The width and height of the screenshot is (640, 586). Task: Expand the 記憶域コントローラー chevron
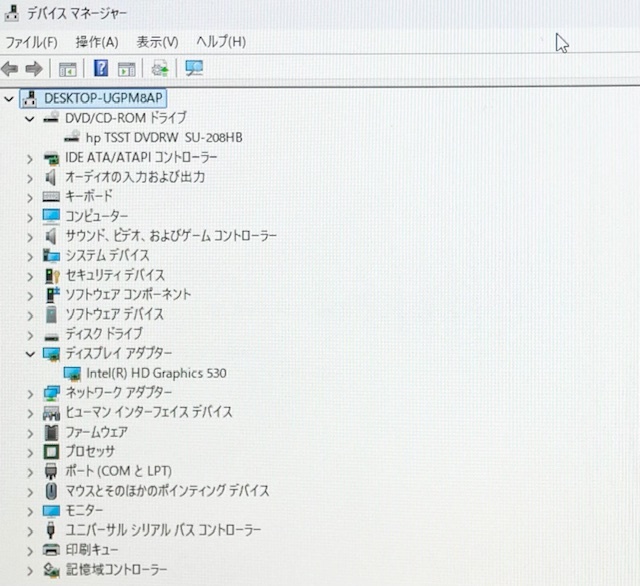[29, 570]
